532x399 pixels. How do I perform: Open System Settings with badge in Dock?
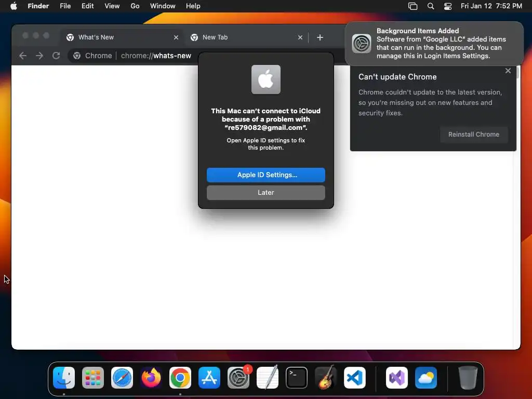[238, 378]
